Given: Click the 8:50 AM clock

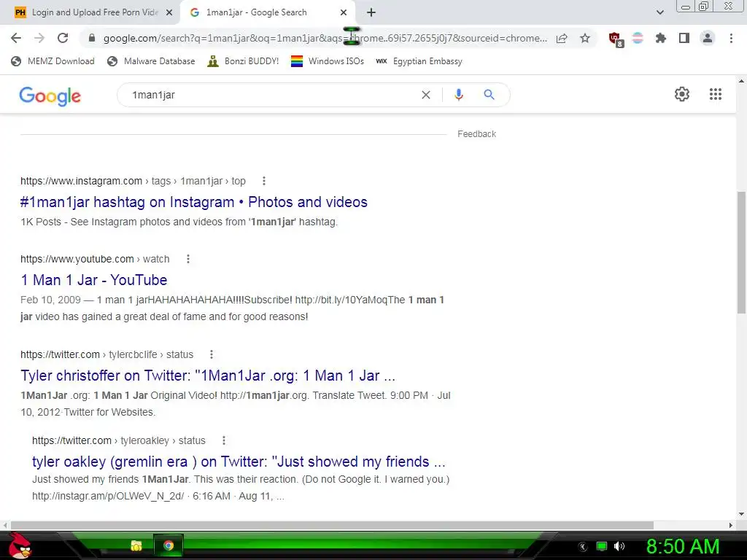Looking at the screenshot, I should (683, 546).
